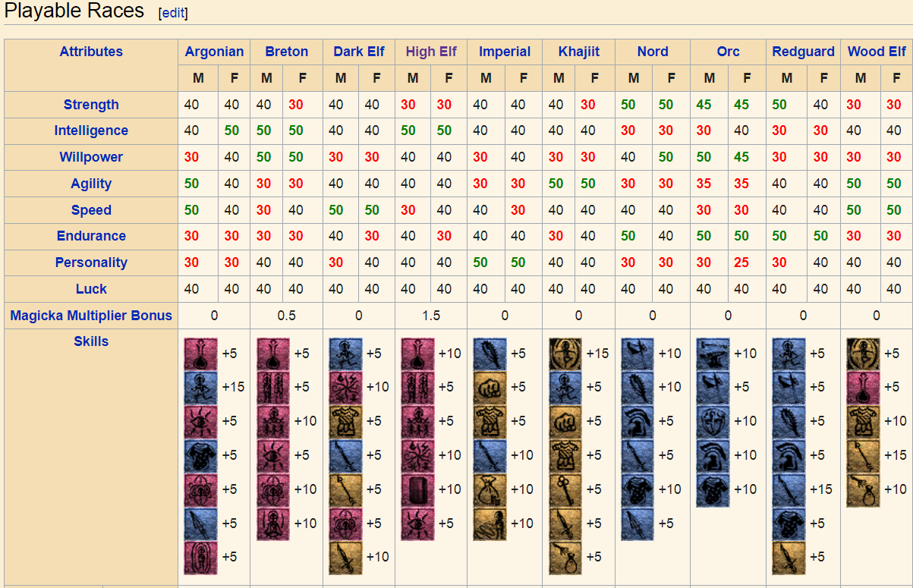Click the Dark Elf Short Blade +10 icon
Screen dimensions: 913x588
click(x=345, y=558)
